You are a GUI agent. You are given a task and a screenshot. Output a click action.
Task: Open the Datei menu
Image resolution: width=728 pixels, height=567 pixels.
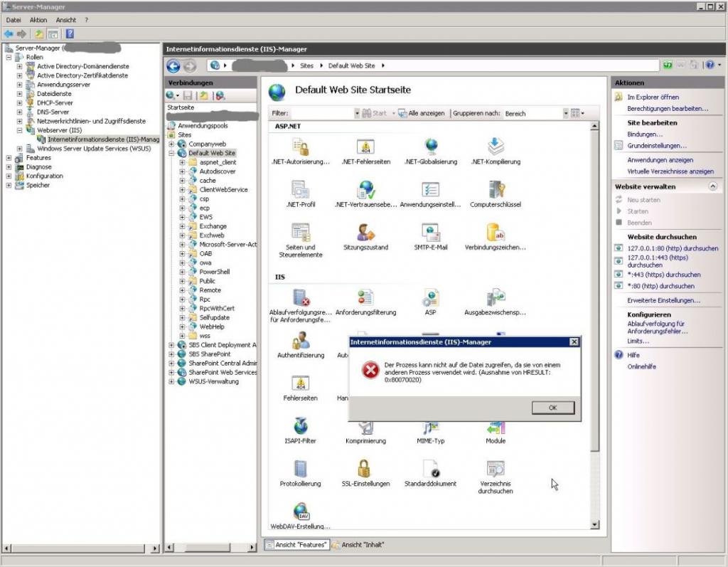coord(14,20)
